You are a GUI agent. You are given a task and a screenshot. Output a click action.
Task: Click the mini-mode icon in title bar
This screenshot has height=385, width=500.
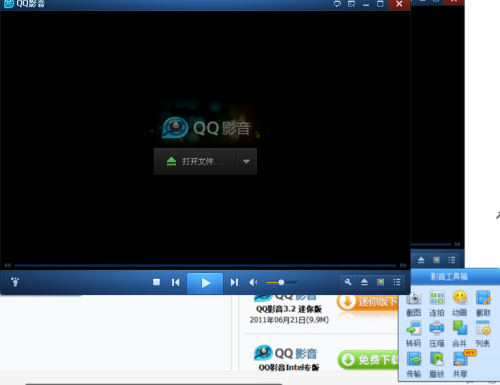(351, 4)
